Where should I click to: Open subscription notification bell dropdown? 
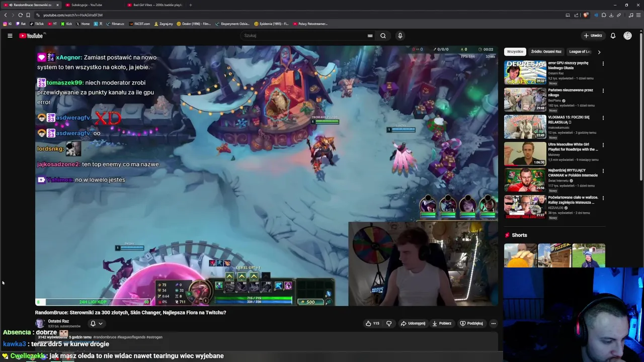pyautogui.click(x=96, y=324)
